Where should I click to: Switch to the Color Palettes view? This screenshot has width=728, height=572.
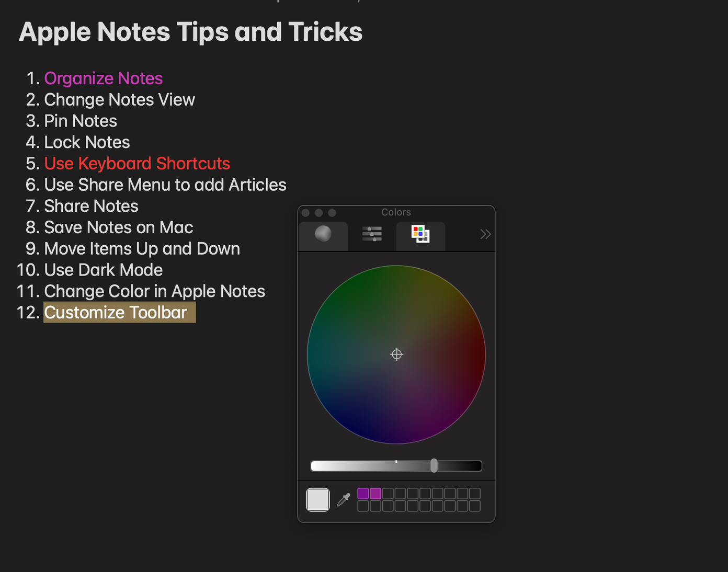coord(420,234)
